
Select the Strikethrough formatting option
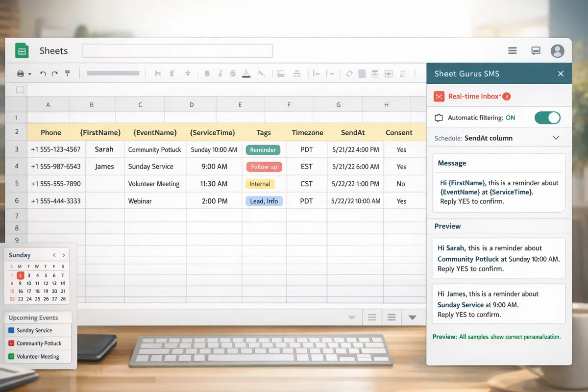coord(233,73)
